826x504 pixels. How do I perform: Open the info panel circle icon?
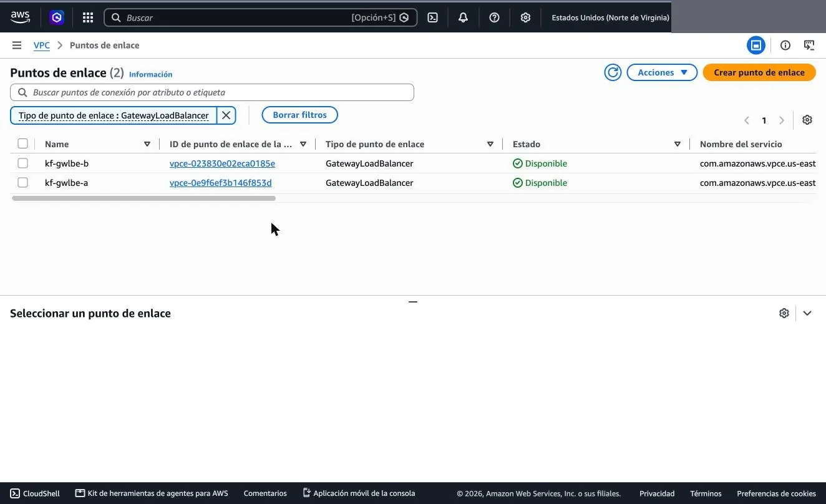pos(785,45)
